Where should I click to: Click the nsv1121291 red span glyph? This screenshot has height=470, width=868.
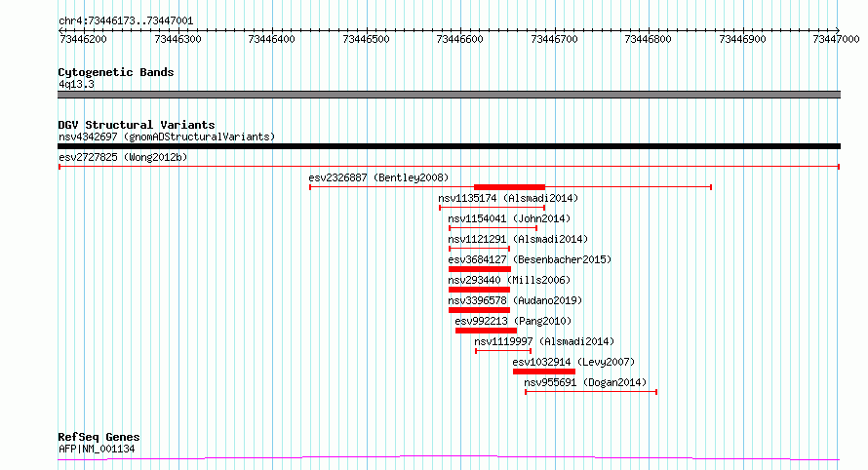click(x=480, y=249)
